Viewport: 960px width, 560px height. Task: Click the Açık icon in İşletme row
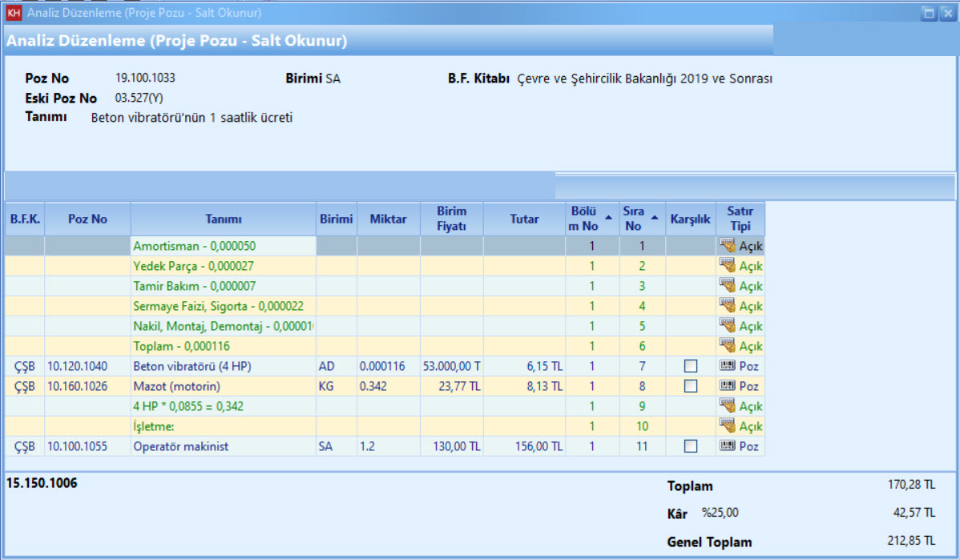pyautogui.click(x=728, y=426)
